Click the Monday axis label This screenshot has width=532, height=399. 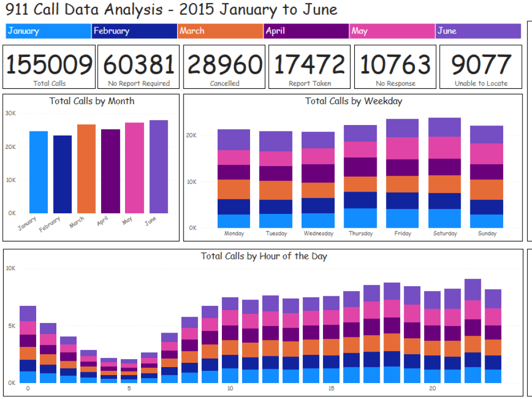tap(234, 234)
